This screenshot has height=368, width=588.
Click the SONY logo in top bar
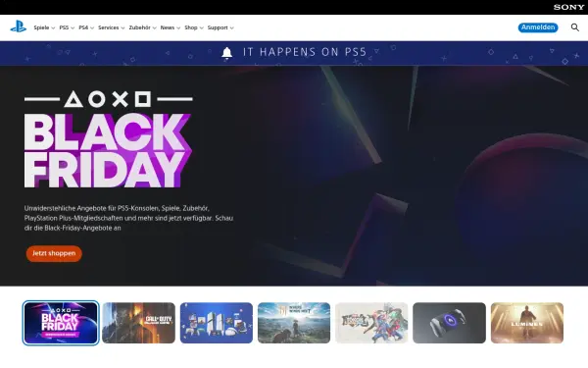pyautogui.click(x=568, y=7)
